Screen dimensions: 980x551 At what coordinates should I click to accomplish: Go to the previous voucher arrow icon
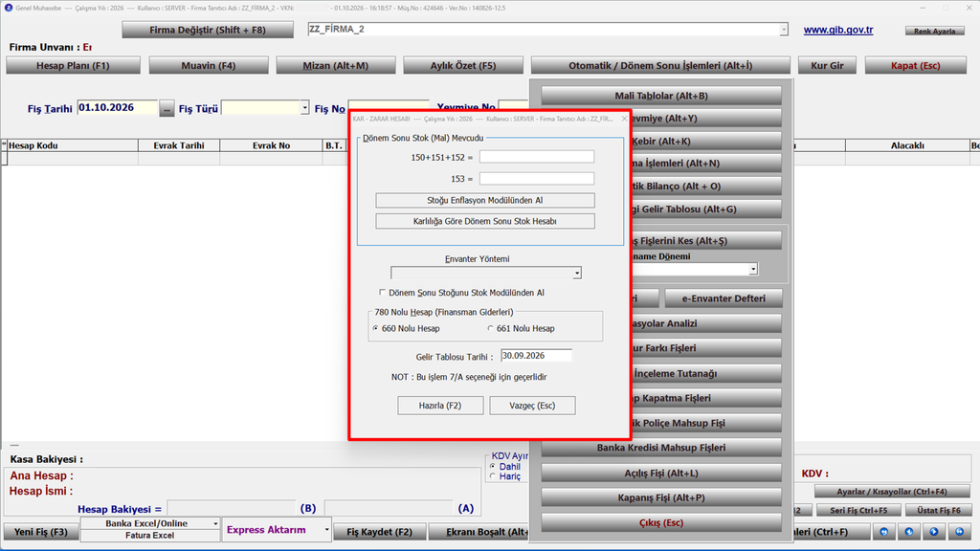click(909, 532)
